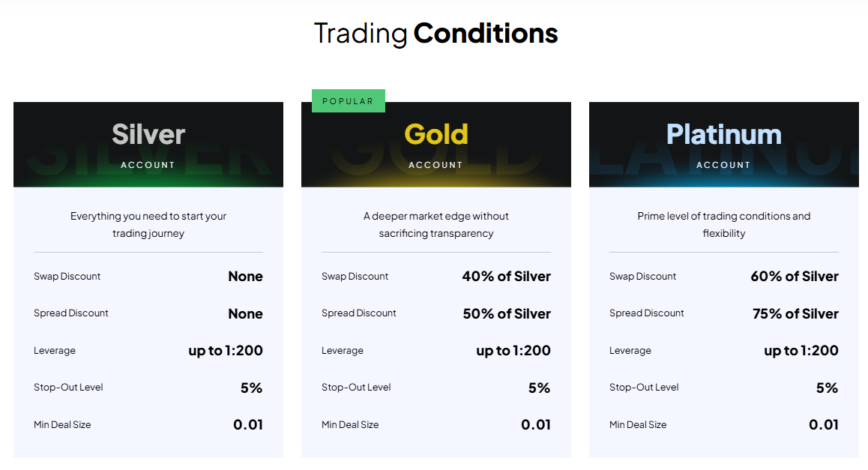This screenshot has height=470, width=868.
Task: Click the Silver card Swap Discount label
Action: pos(67,276)
